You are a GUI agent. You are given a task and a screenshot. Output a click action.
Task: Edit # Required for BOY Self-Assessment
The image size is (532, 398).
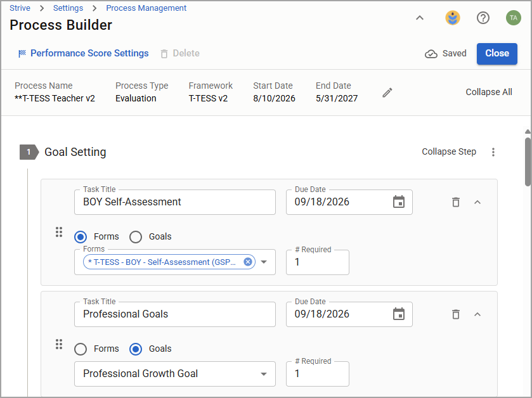pyautogui.click(x=318, y=262)
